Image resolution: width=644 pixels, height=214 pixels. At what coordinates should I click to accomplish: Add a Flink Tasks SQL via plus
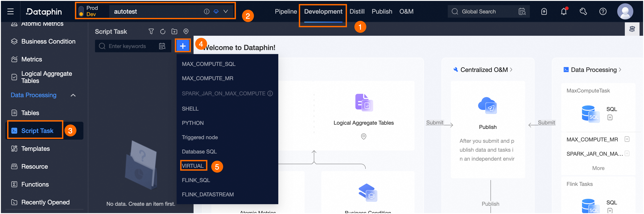(610, 210)
